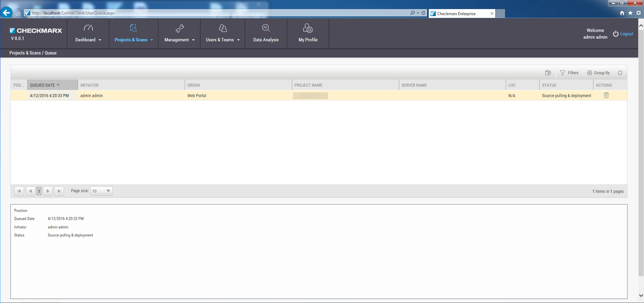Image resolution: width=644 pixels, height=303 pixels.
Task: Click the Users & Teams people icon
Action: tap(223, 28)
